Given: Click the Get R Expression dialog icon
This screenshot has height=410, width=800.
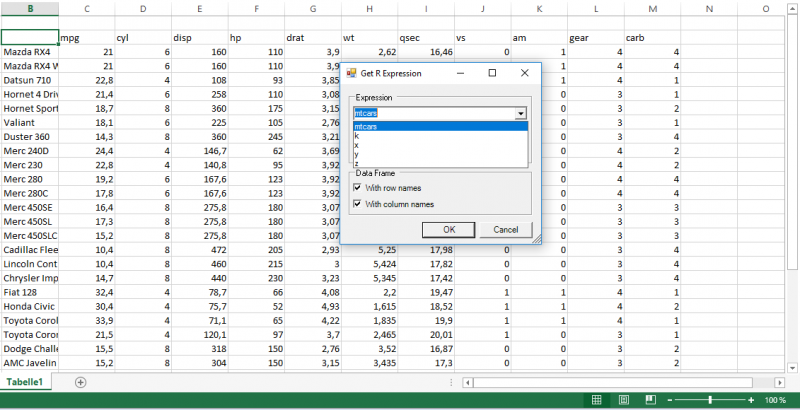Looking at the screenshot, I should coord(351,73).
